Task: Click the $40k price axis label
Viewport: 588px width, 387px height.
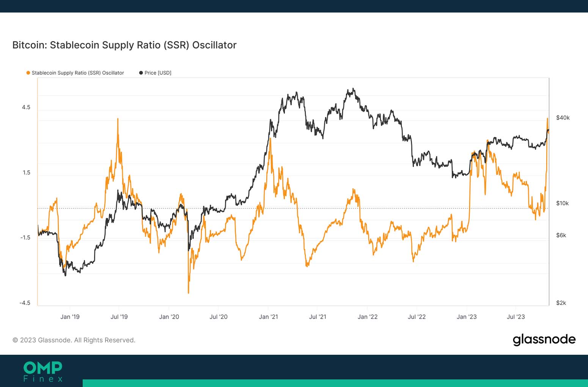Action: coord(563,118)
